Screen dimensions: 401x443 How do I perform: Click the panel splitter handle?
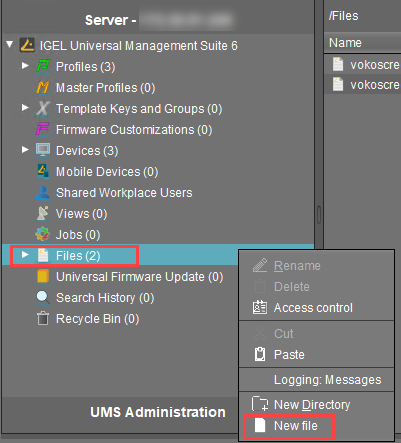coord(319,215)
